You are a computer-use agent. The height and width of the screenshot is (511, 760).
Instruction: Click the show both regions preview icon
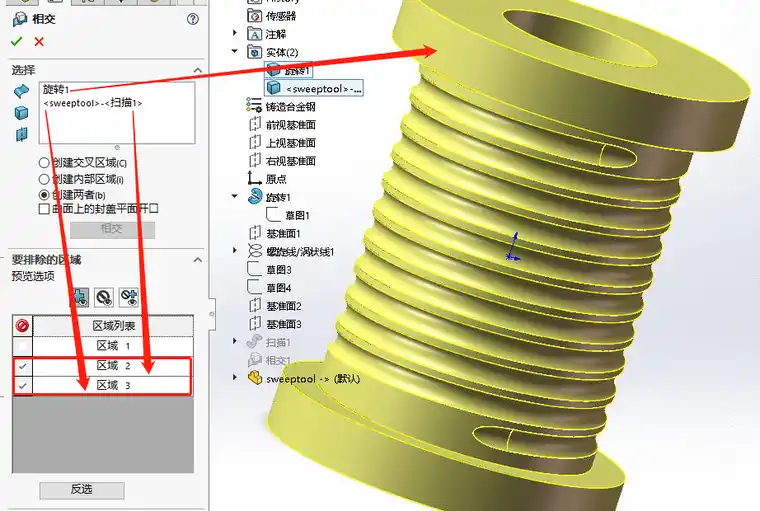(x=129, y=297)
